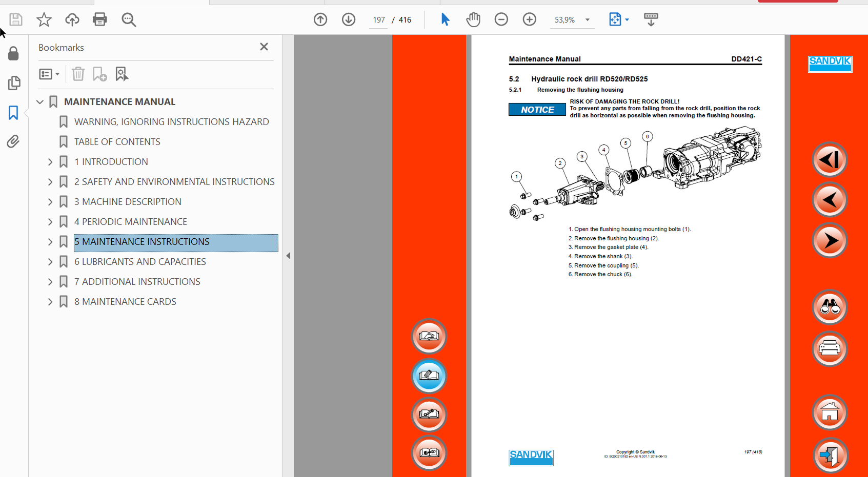The height and width of the screenshot is (477, 868).
Task: Click the current page number field
Action: coord(379,20)
